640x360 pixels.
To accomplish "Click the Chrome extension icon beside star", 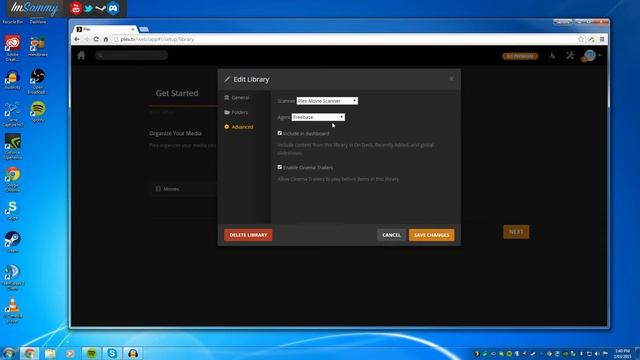I will click(x=591, y=39).
